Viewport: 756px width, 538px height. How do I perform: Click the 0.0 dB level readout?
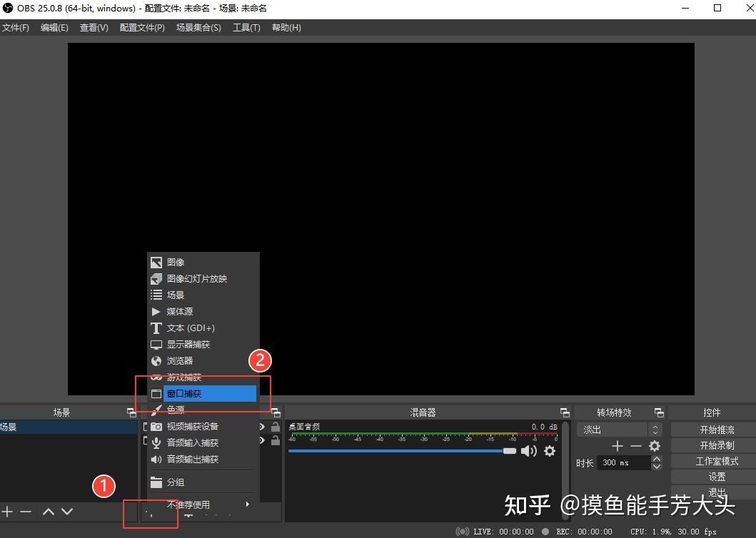coord(545,427)
